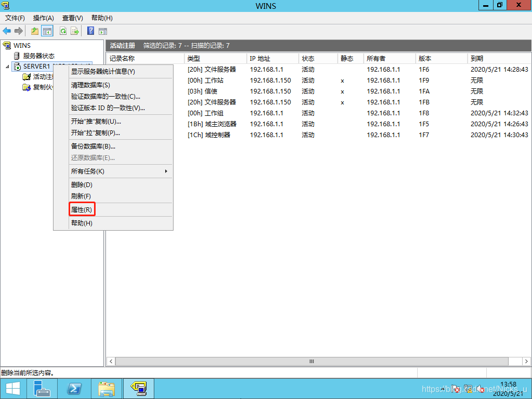Viewport: 532px width, 399px height.
Task: Click the scrollbar right arrow
Action: point(527,362)
